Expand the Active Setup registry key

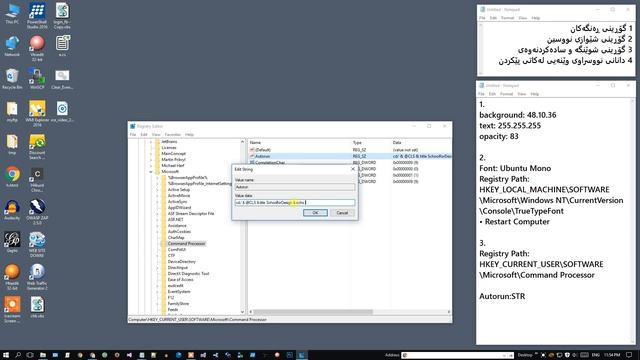158,189
